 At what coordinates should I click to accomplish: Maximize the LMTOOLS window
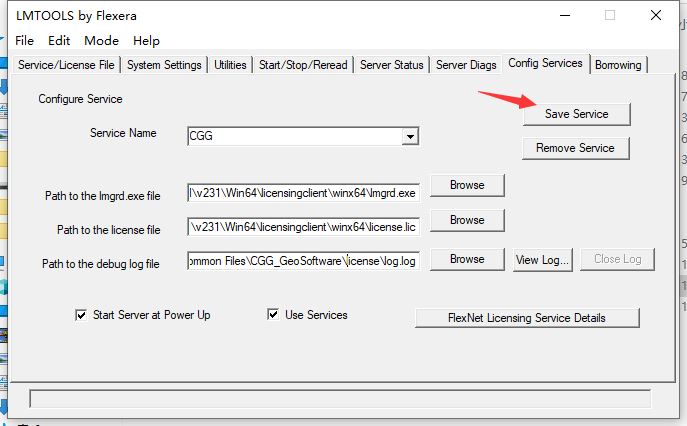[x=610, y=15]
